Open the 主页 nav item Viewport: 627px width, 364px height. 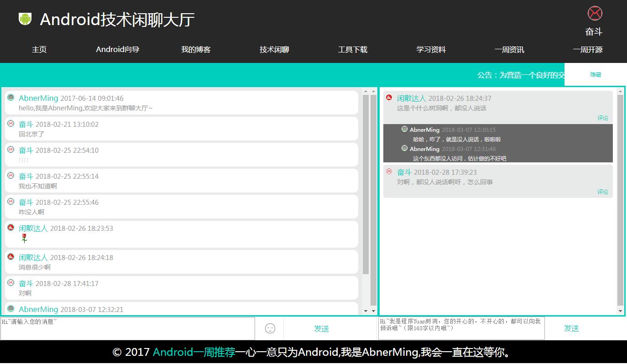(x=39, y=50)
